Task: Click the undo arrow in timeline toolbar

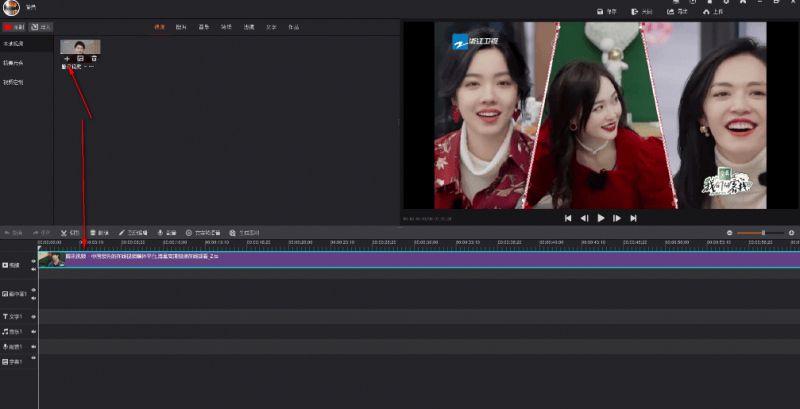Action: pyautogui.click(x=6, y=232)
